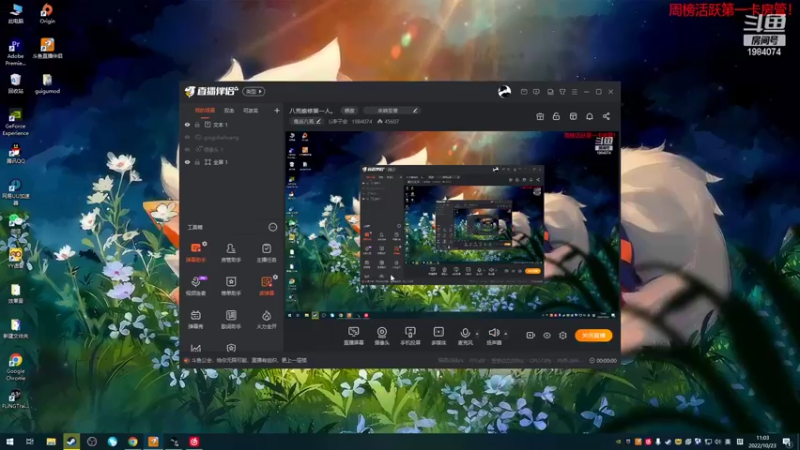Image resolution: width=800 pixels, height=450 pixels.
Task: Click the share icon
Action: click(x=606, y=116)
